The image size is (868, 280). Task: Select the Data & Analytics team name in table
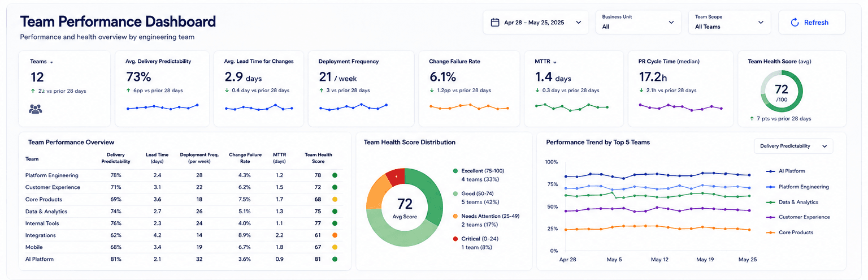click(x=46, y=212)
